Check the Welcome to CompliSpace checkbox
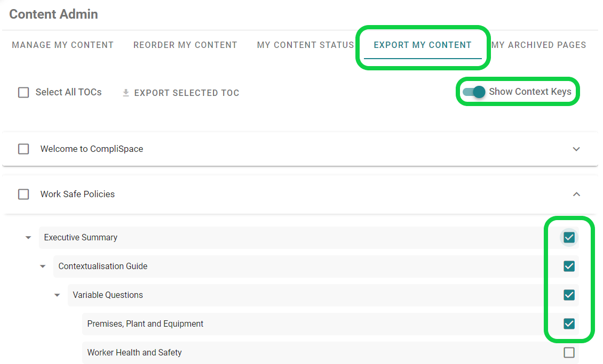This screenshot has width=603, height=364. [23, 149]
